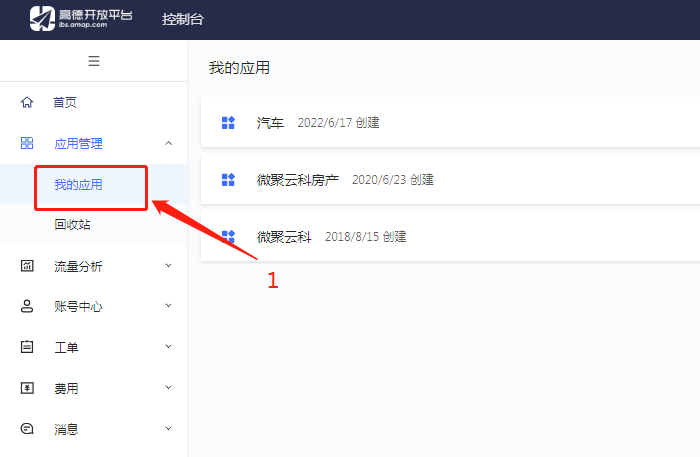
Task: Click the 费用 yen icon
Action: (x=27, y=388)
